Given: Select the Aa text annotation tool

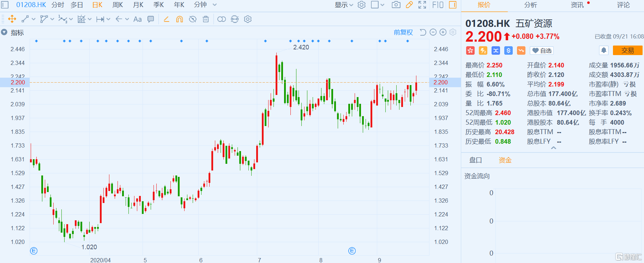Looking at the screenshot, I should pos(138,19).
